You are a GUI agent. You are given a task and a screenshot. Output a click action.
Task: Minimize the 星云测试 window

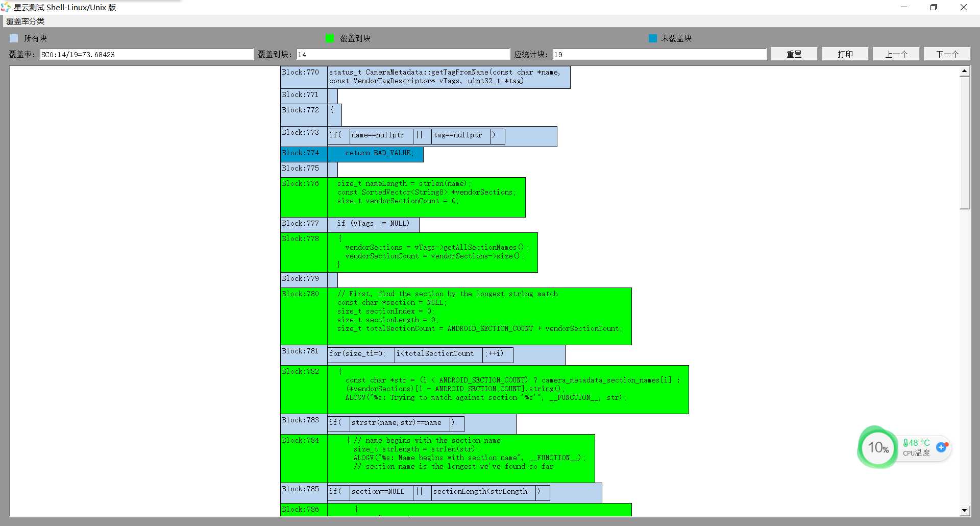click(904, 7)
